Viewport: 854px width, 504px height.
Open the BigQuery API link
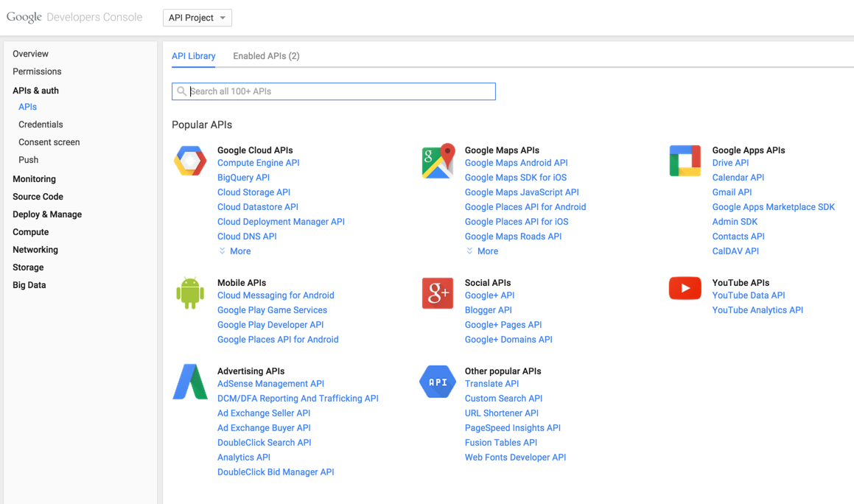coord(243,177)
